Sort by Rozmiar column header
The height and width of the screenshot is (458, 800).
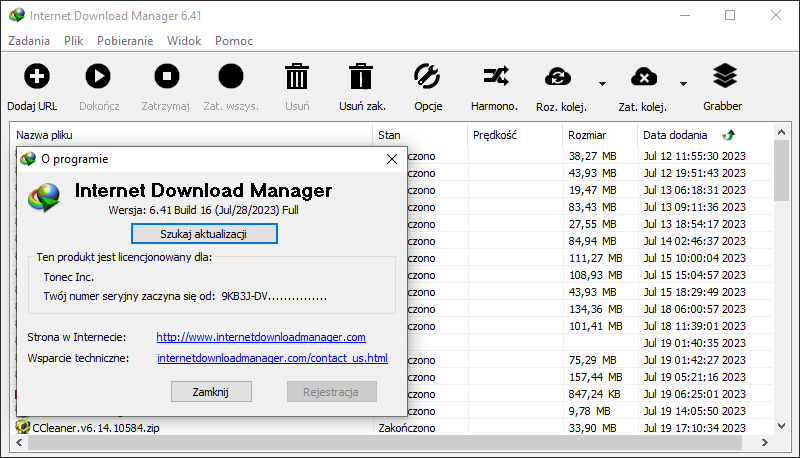click(599, 135)
